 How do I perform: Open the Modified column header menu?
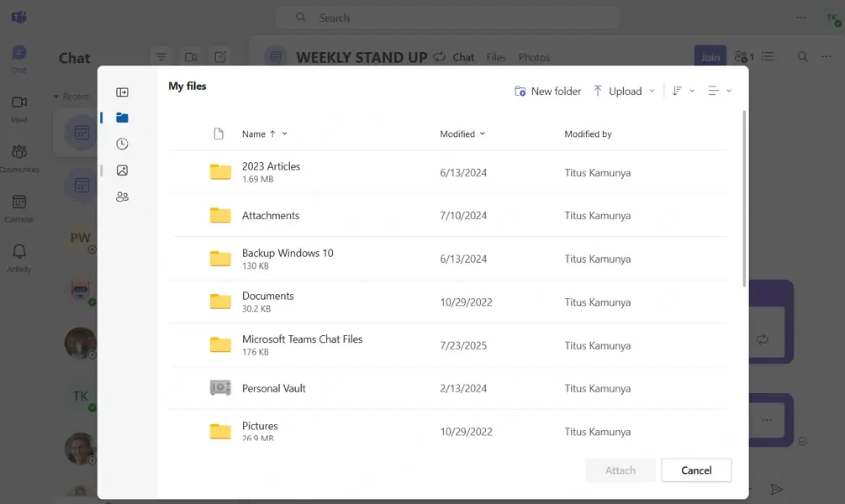click(462, 134)
